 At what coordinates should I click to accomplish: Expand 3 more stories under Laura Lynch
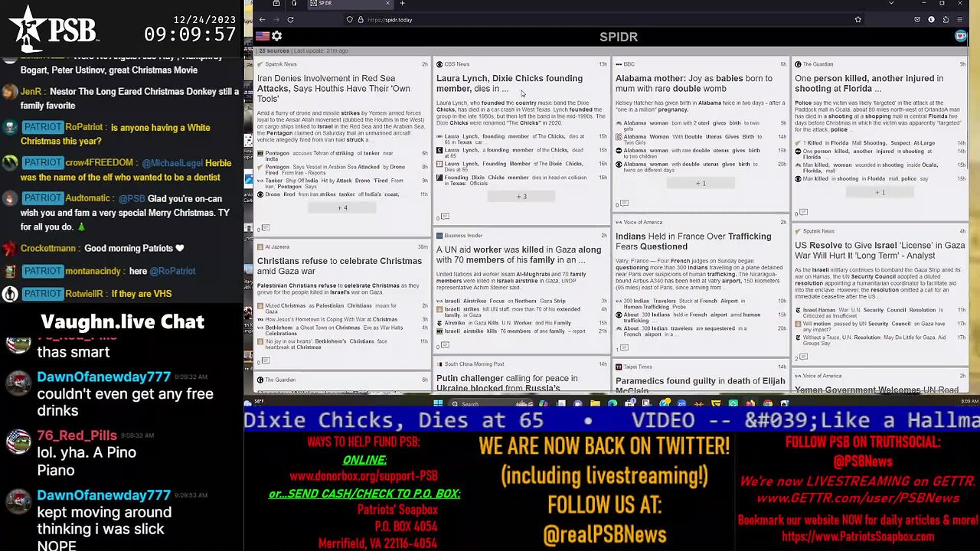pos(521,197)
